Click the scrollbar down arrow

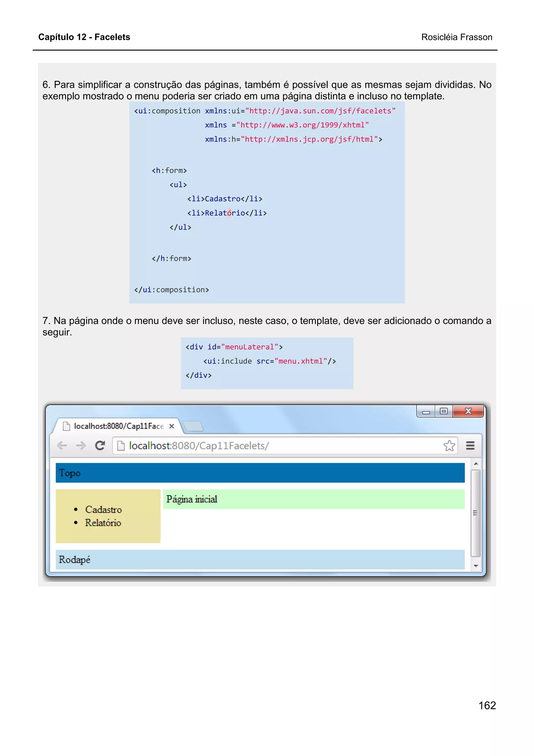tap(475, 566)
